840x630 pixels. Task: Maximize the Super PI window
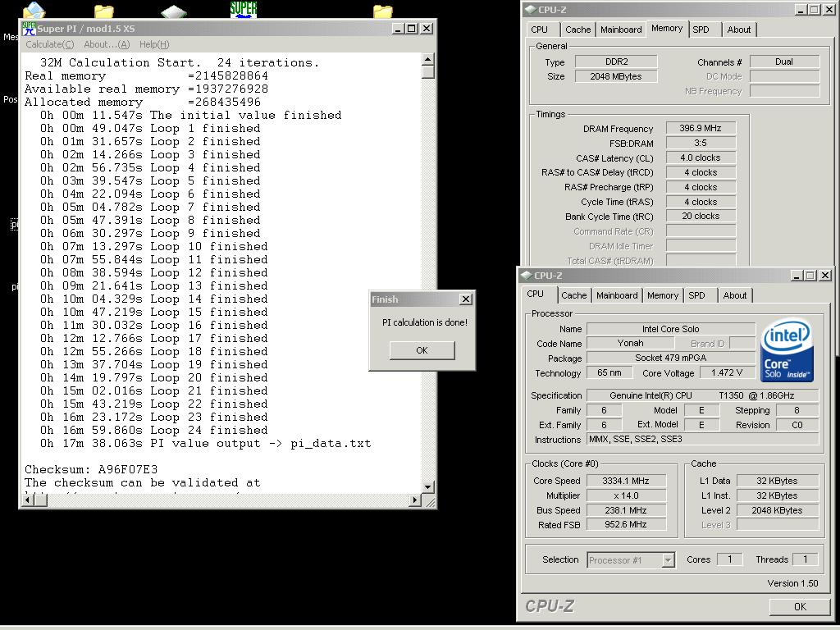pyautogui.click(x=412, y=29)
